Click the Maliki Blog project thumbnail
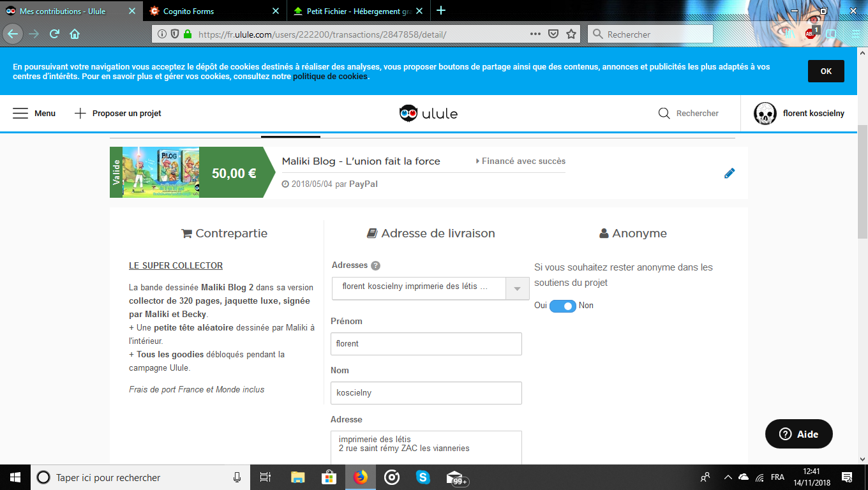The width and height of the screenshot is (868, 490). [160, 172]
